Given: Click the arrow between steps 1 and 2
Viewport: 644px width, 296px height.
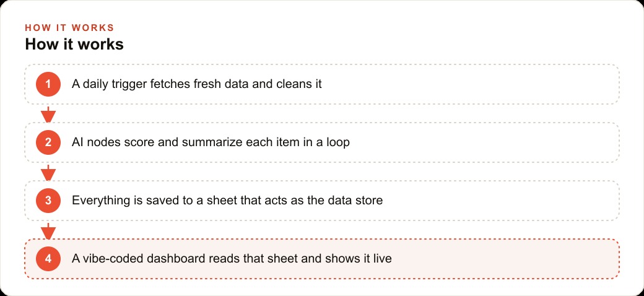Looking at the screenshot, I should tap(48, 114).
